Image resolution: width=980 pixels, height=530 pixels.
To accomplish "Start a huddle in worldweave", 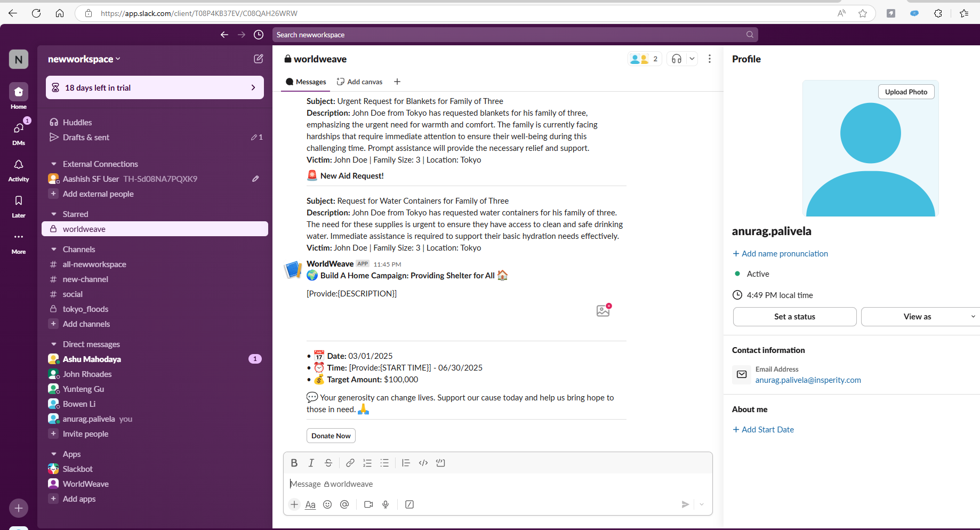I will pyautogui.click(x=677, y=59).
